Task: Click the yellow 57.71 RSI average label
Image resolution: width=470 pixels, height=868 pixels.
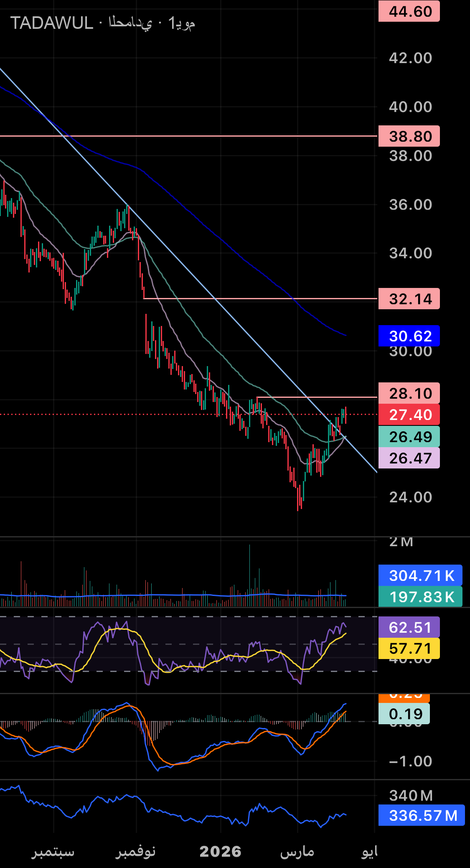Action: 409,649
